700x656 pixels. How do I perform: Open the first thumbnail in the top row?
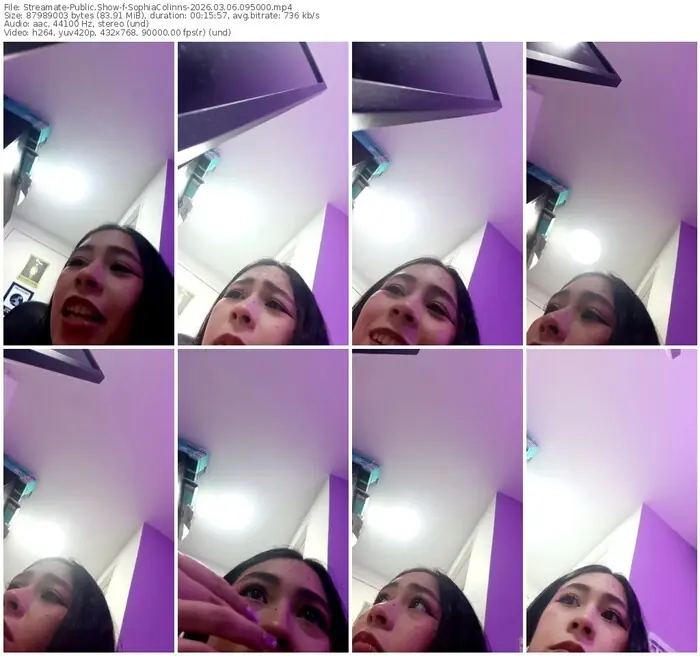click(88, 193)
